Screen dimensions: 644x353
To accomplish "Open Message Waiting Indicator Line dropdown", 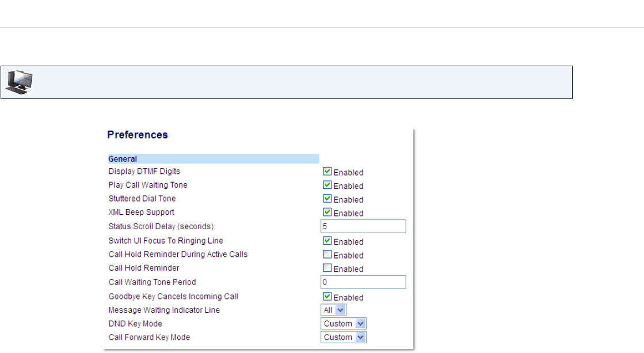I will 333,310.
